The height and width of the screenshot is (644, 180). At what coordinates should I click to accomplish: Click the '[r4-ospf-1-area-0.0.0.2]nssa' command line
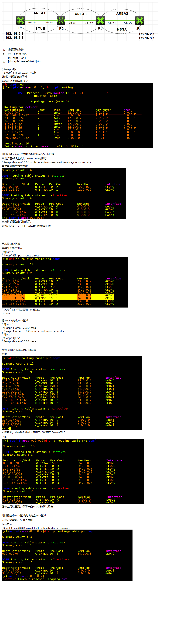click(x=19, y=341)
